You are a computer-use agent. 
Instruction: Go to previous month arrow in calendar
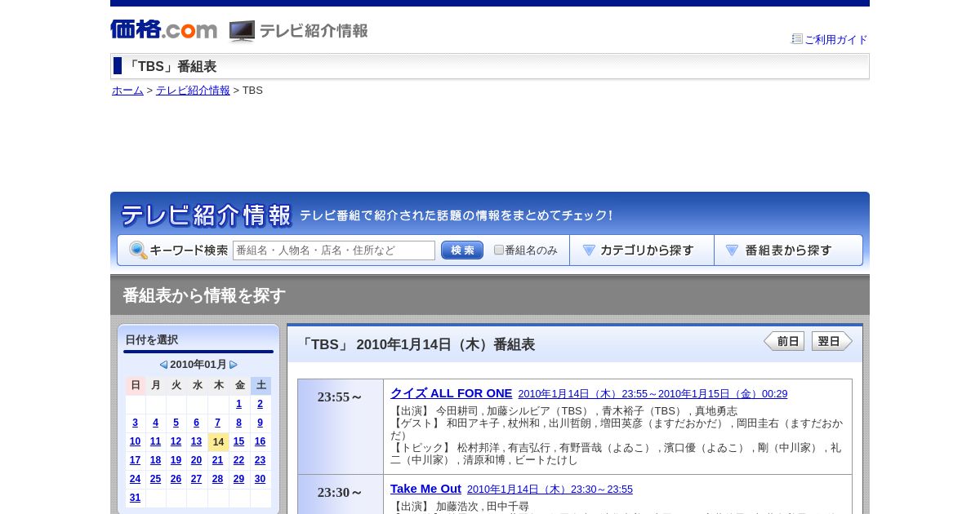point(163,365)
